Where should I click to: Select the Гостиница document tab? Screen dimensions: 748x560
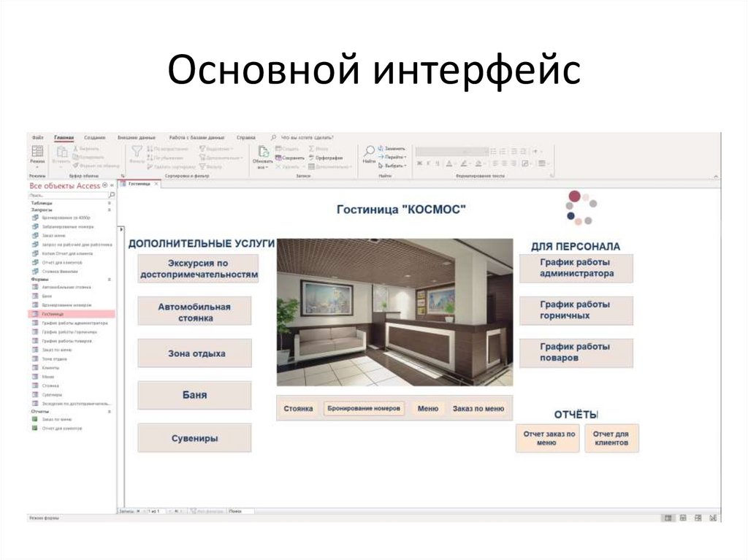pyautogui.click(x=139, y=185)
